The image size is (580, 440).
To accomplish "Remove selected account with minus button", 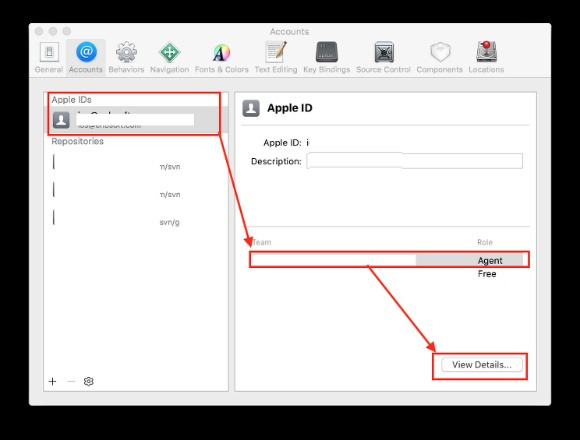I will (x=71, y=381).
